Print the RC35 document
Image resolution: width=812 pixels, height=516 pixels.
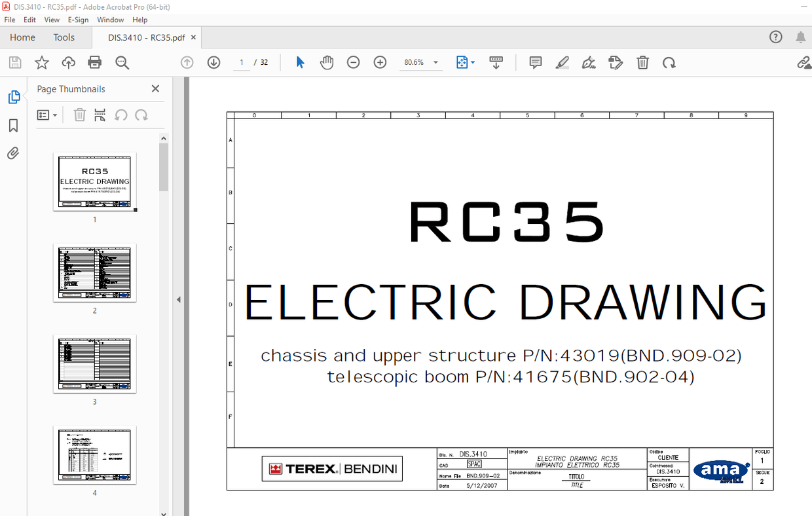[94, 62]
